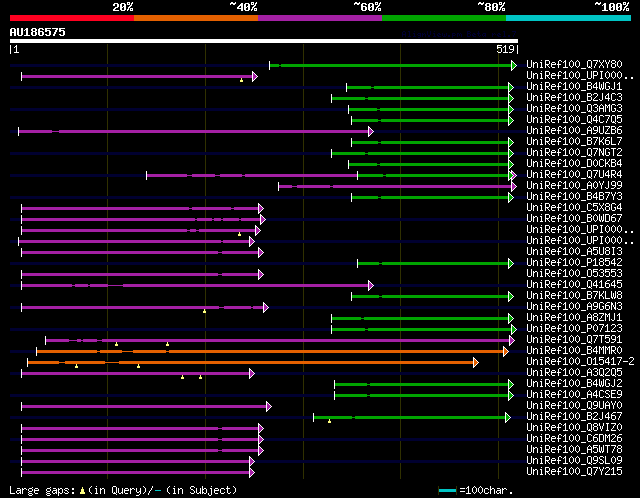Open the UniRef100_A5U8I3 hit

574,252
